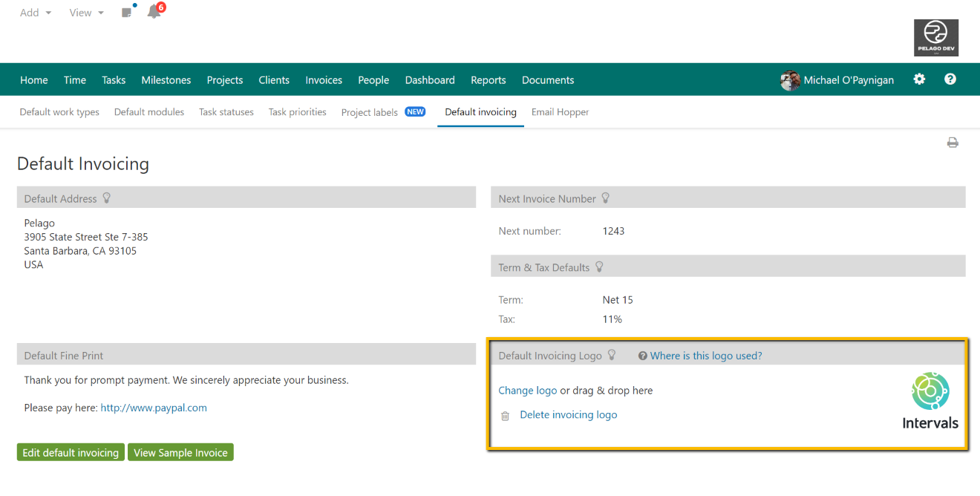Click the Intervals logo thumbnail
Image resolution: width=980 pixels, height=496 pixels.
pos(930,401)
